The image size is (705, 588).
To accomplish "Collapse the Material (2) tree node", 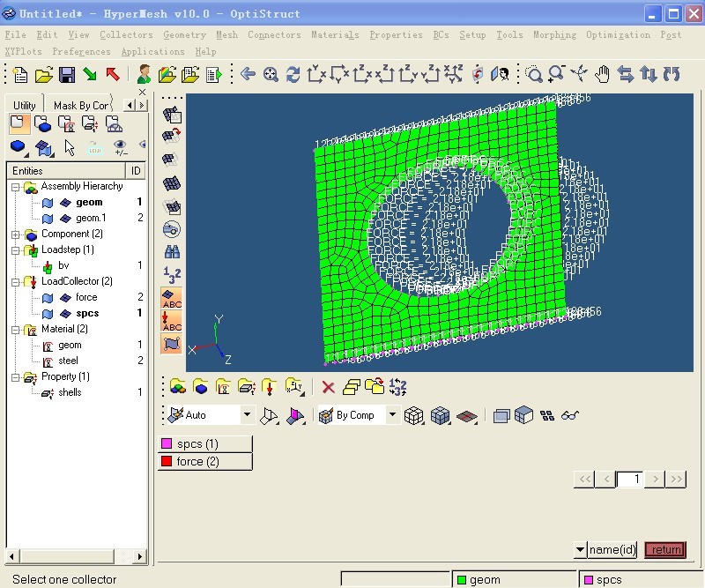I will click(16, 330).
